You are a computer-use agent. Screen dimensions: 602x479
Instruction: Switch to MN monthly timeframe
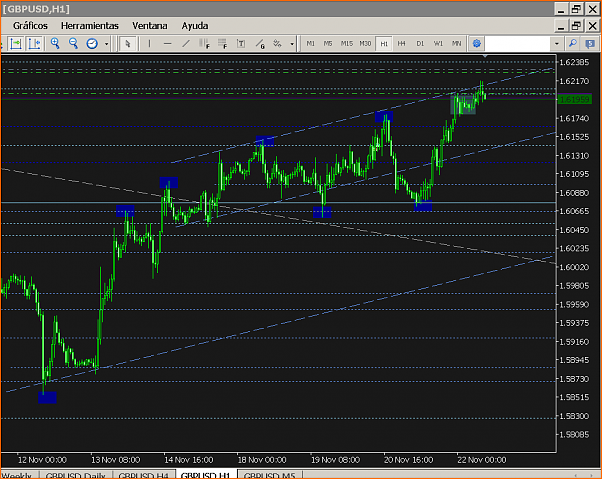coord(456,44)
